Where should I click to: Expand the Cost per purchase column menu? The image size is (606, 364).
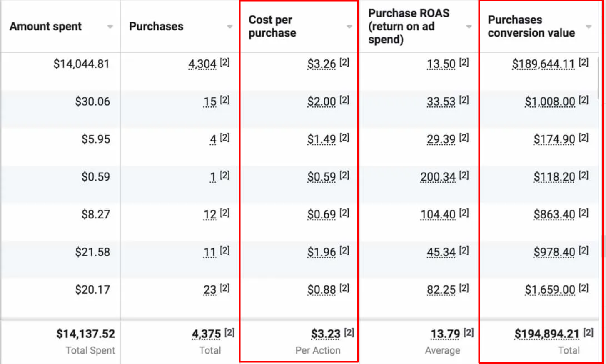pyautogui.click(x=349, y=27)
